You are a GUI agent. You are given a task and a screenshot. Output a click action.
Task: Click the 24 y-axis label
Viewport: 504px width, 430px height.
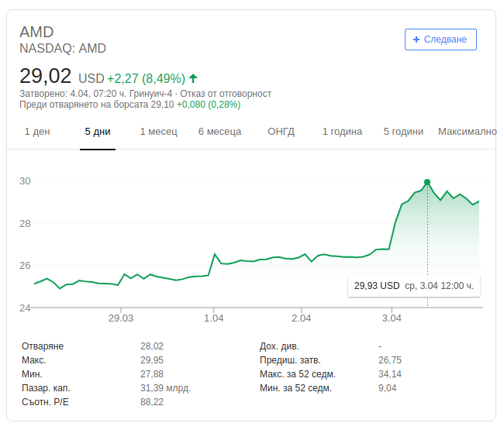(x=25, y=308)
